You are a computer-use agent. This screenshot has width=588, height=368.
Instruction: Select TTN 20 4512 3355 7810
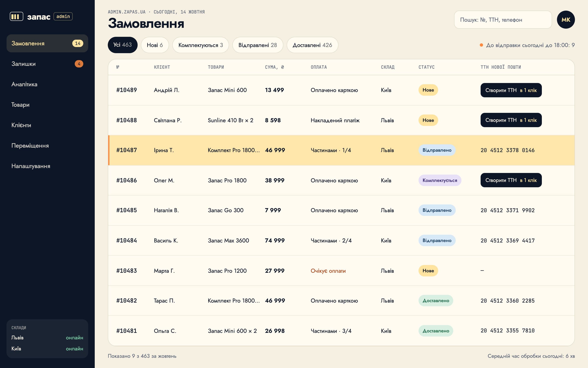coord(507,331)
